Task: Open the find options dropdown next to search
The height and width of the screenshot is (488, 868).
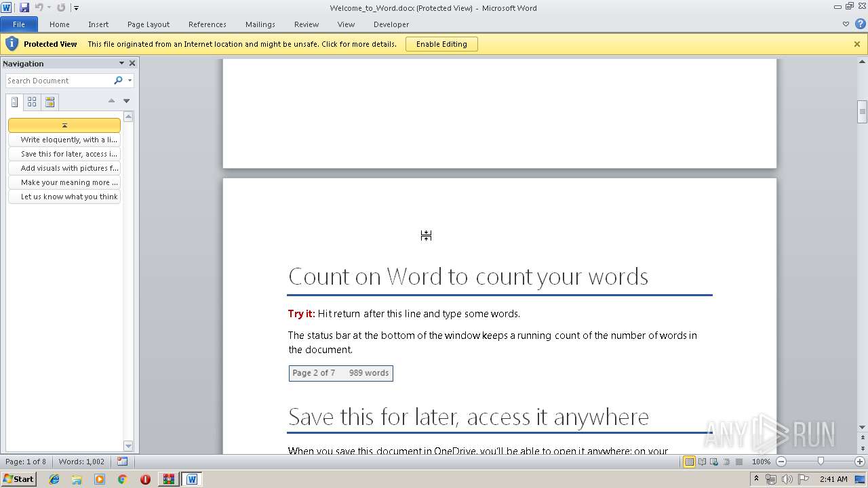Action: click(x=130, y=81)
